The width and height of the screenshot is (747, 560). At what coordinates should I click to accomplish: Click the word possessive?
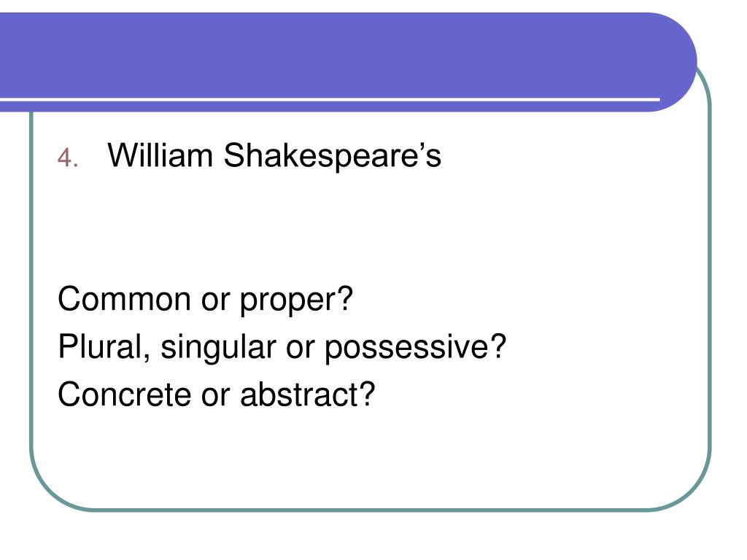click(x=415, y=348)
